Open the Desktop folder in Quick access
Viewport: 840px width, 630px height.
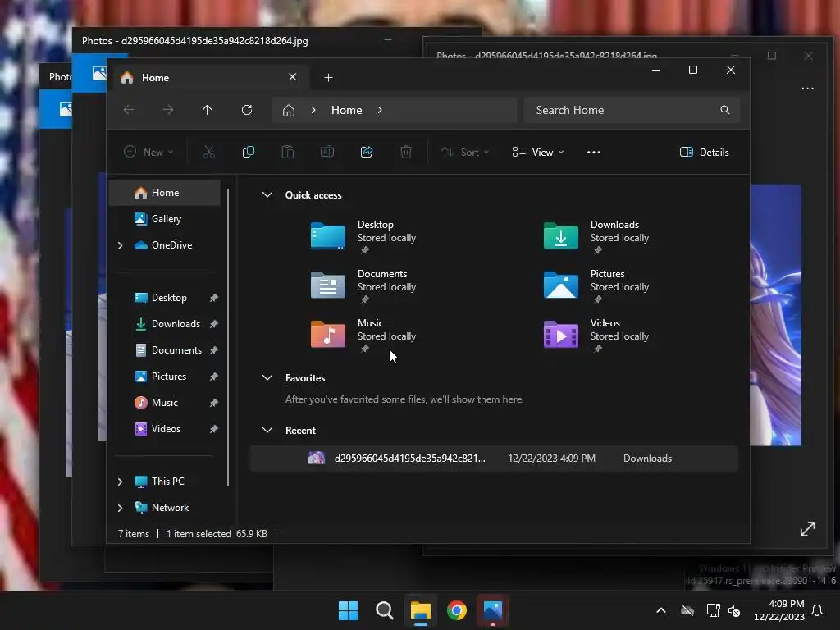click(328, 235)
